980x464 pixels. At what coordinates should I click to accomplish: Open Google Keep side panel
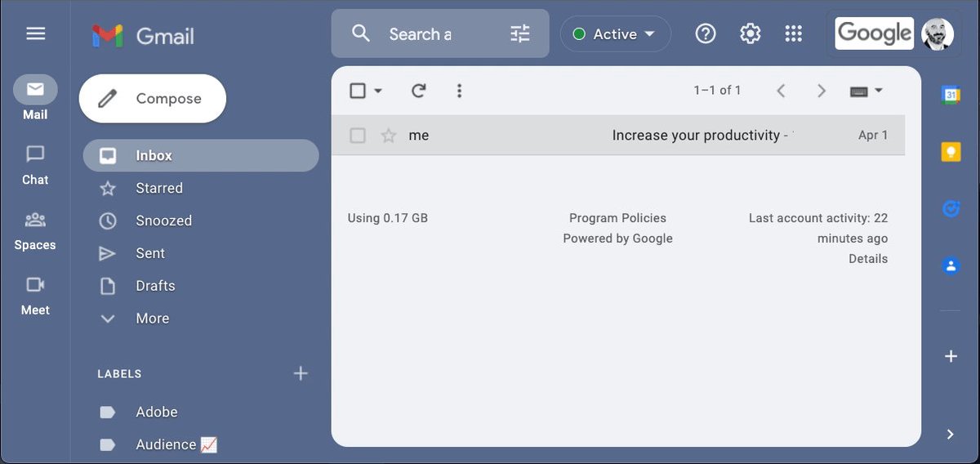pyautogui.click(x=951, y=152)
